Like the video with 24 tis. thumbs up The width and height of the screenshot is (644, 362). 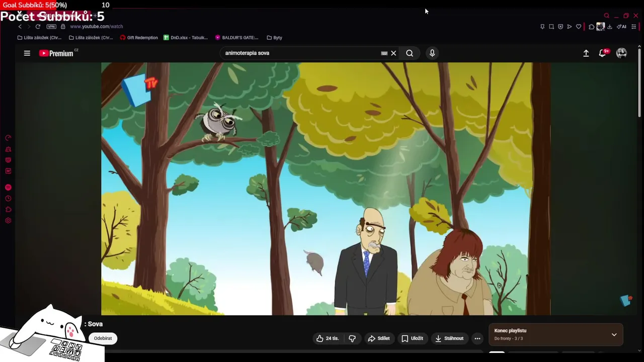tap(328, 338)
